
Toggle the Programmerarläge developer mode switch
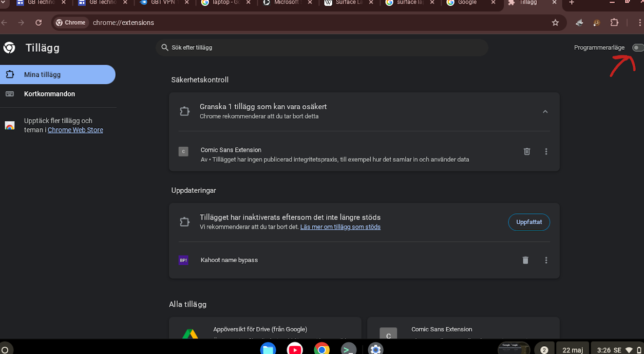pyautogui.click(x=637, y=48)
